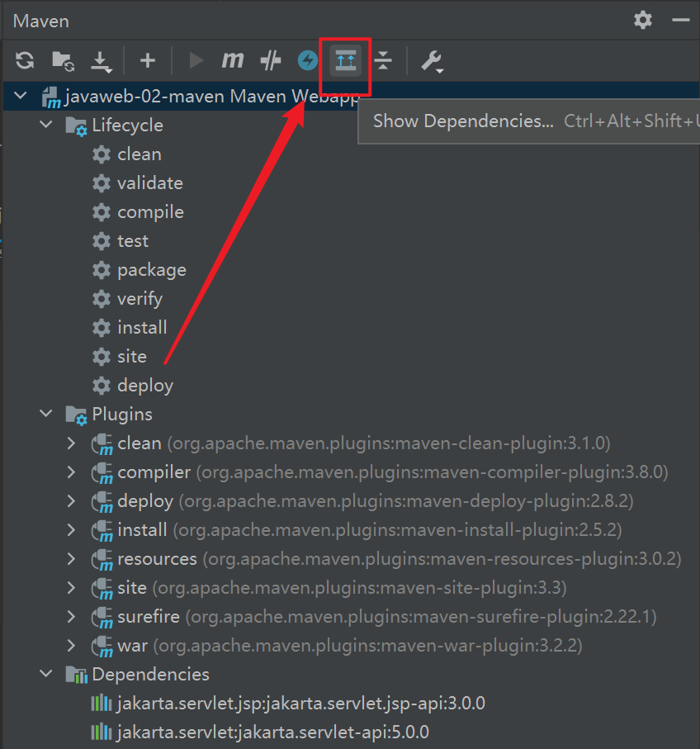Expand the install plugin node

click(x=71, y=529)
